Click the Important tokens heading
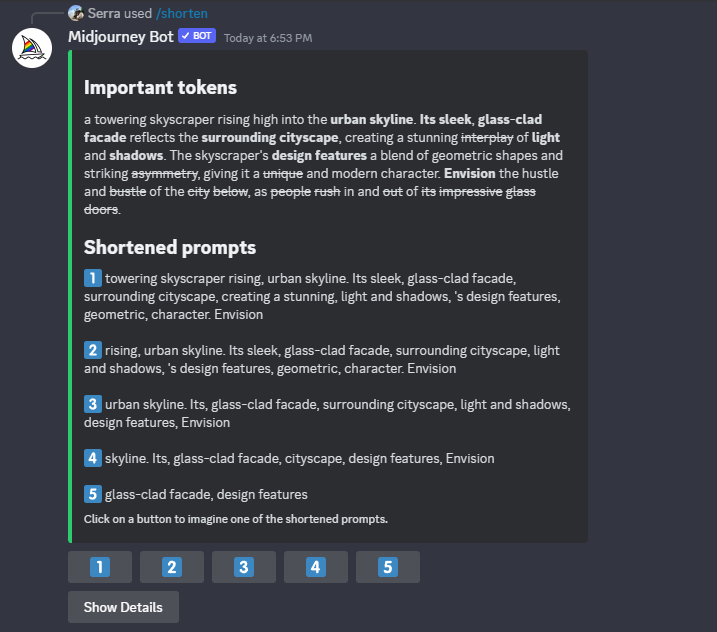Screen dimensions: 717x632 160,87
